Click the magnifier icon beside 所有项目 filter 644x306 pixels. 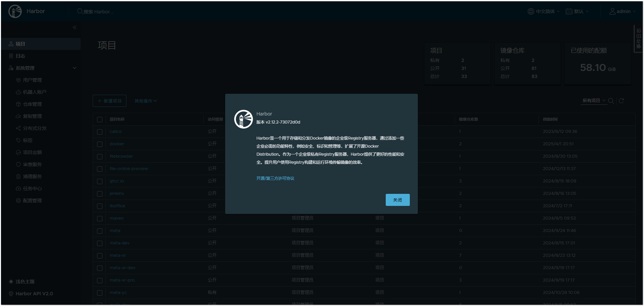tap(611, 101)
